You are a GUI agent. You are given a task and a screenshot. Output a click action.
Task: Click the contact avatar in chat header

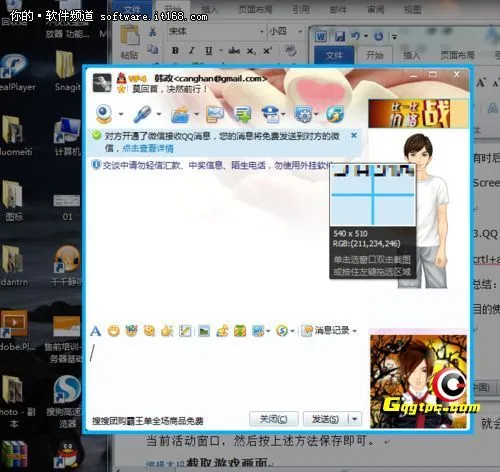coord(102,83)
